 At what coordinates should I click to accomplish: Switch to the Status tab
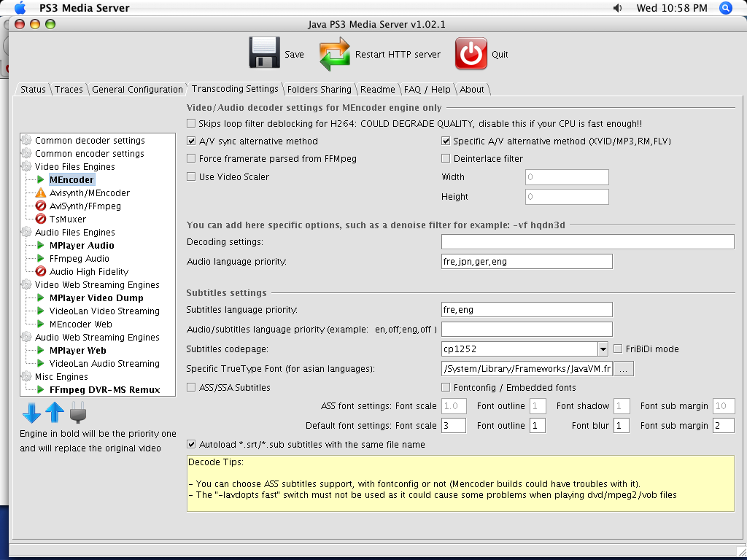tap(33, 89)
